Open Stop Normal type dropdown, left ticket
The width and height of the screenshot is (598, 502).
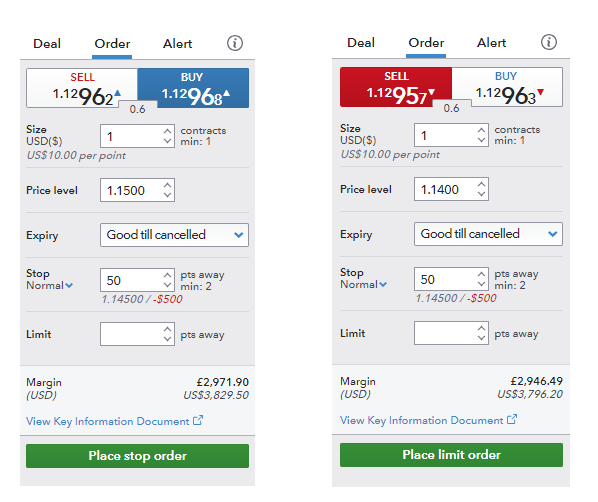coord(49,285)
